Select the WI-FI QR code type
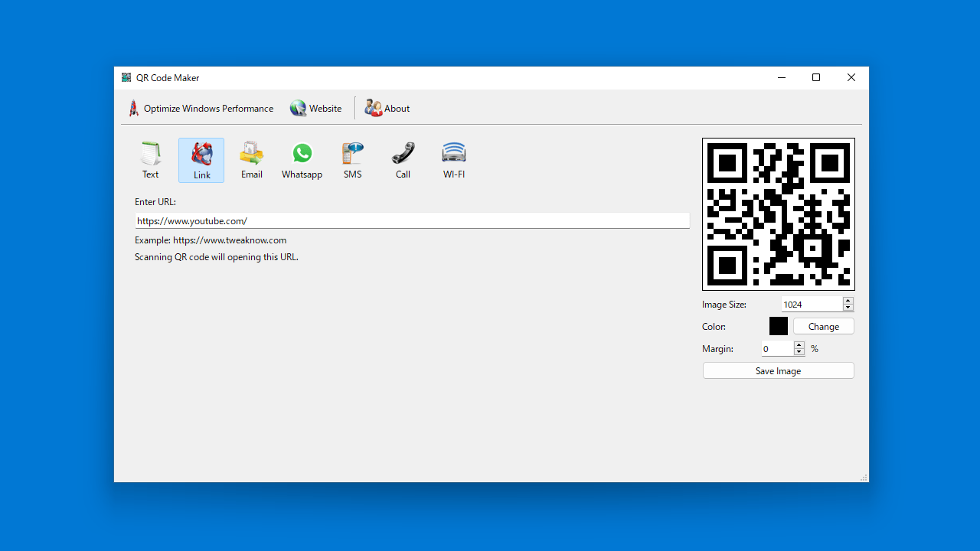This screenshot has height=551, width=980. [453, 161]
